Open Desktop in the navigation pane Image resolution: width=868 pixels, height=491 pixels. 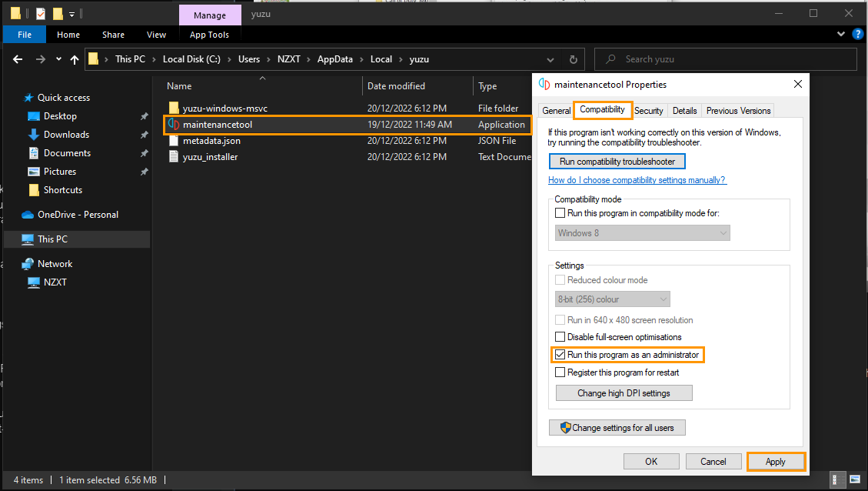[x=60, y=115]
